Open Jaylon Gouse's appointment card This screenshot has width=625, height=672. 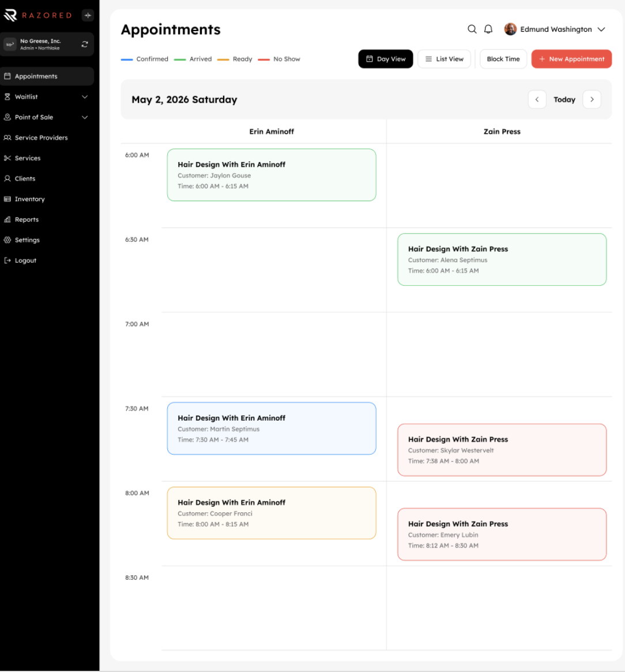click(272, 175)
